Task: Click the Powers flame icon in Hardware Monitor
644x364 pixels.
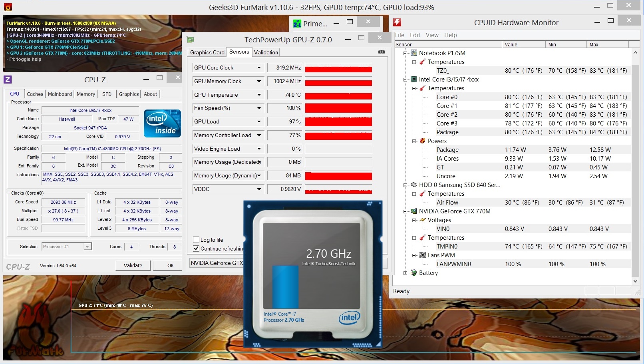Action: pyautogui.click(x=422, y=141)
